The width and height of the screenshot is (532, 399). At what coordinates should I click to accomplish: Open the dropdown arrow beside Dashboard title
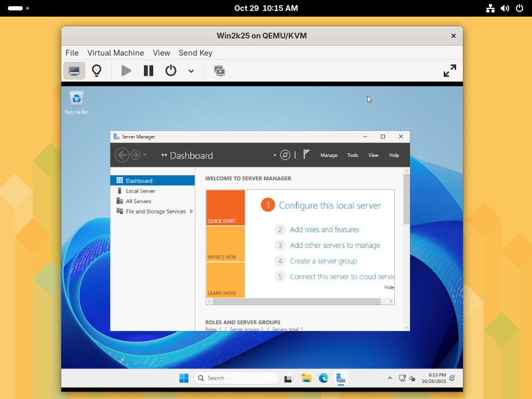pyautogui.click(x=275, y=155)
